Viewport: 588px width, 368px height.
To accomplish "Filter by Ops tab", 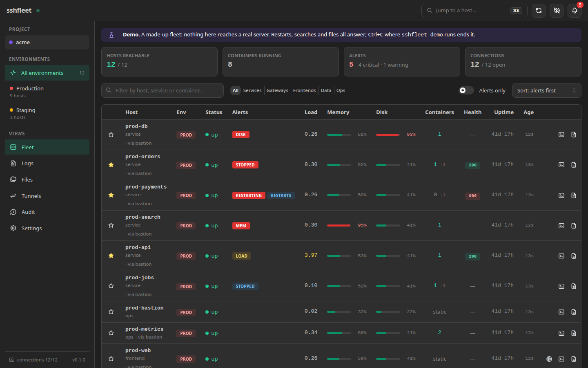I will pyautogui.click(x=341, y=90).
